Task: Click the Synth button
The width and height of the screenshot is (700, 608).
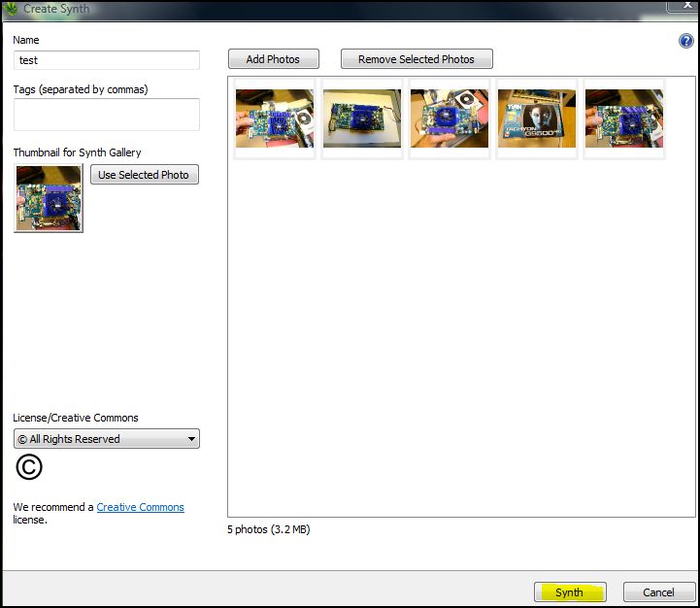Action: click(x=570, y=592)
